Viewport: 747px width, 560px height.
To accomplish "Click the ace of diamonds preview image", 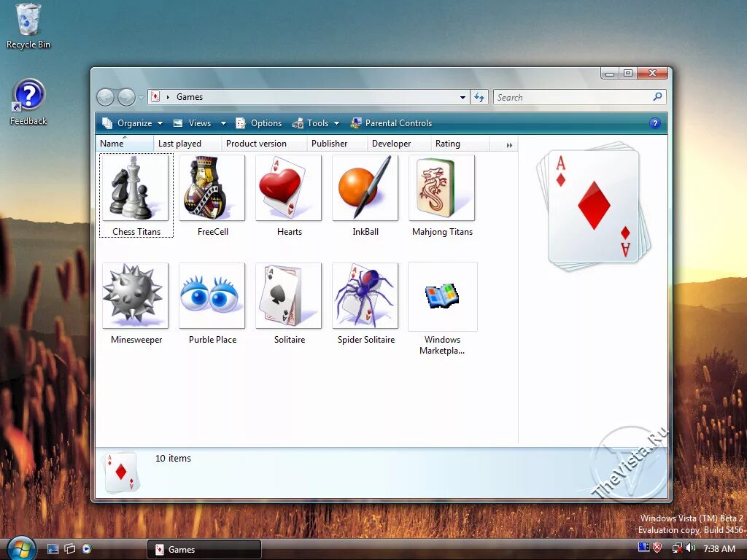I will (x=593, y=206).
